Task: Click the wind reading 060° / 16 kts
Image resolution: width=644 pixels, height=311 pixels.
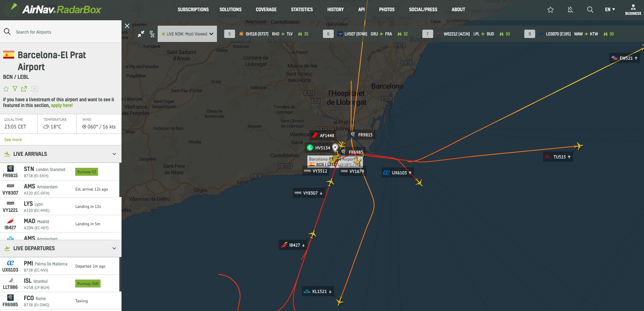Action: [x=99, y=127]
